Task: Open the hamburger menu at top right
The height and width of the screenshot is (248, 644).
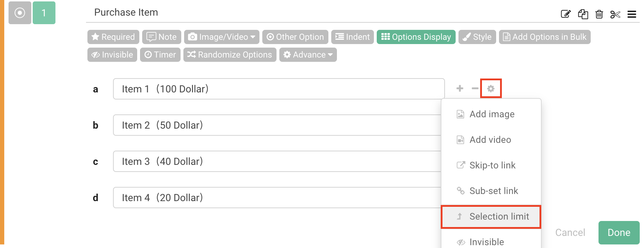Action: [632, 15]
